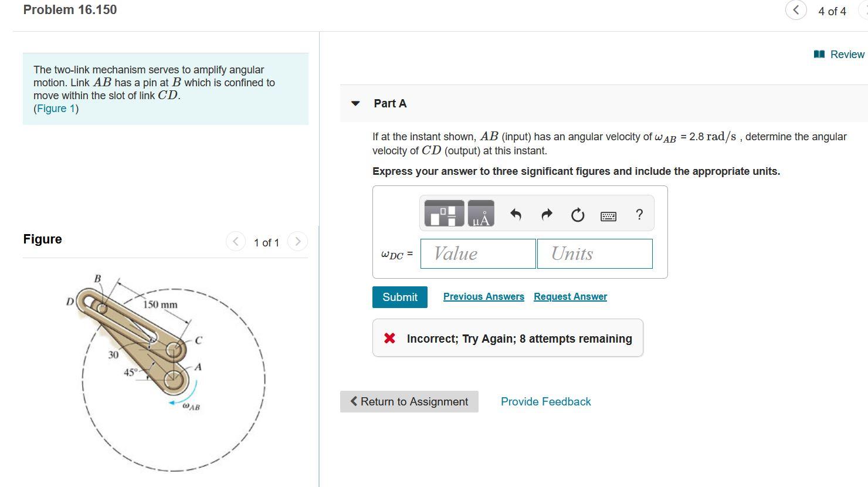Screen dimensions: 868x487
Task: Click Request Answer
Action: pyautogui.click(x=569, y=296)
